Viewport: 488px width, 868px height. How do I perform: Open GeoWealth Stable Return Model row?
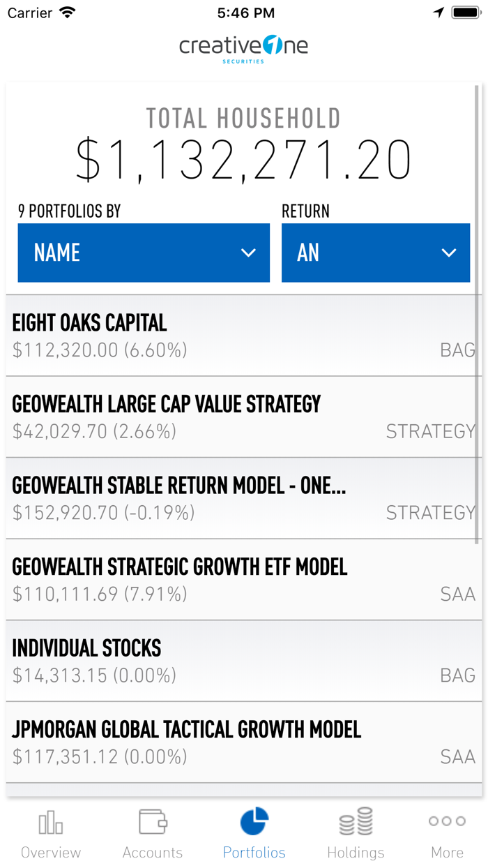(x=244, y=497)
